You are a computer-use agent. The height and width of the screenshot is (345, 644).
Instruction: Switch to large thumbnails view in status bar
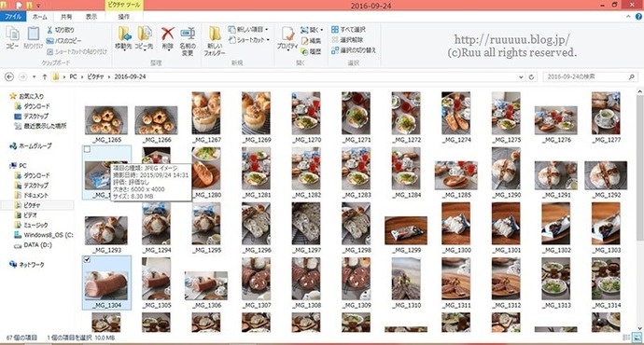637,338
